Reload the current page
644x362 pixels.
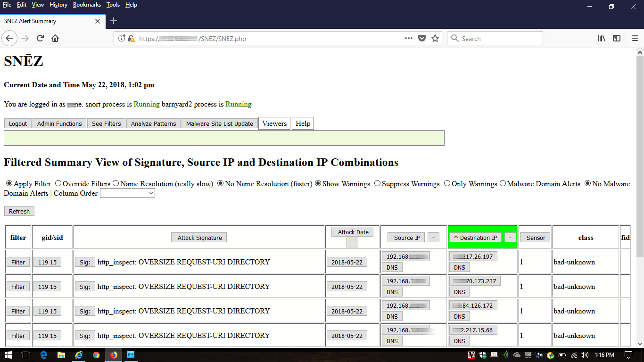41,38
